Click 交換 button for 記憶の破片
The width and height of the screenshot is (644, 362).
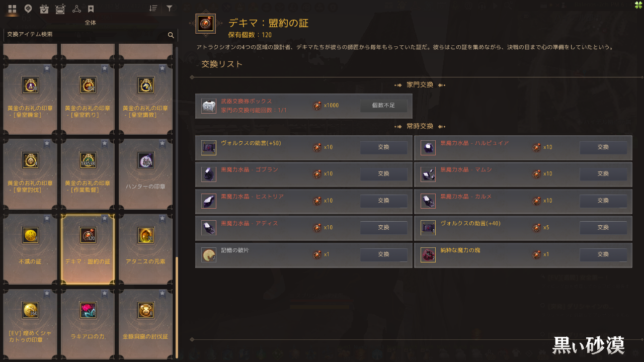(x=383, y=254)
